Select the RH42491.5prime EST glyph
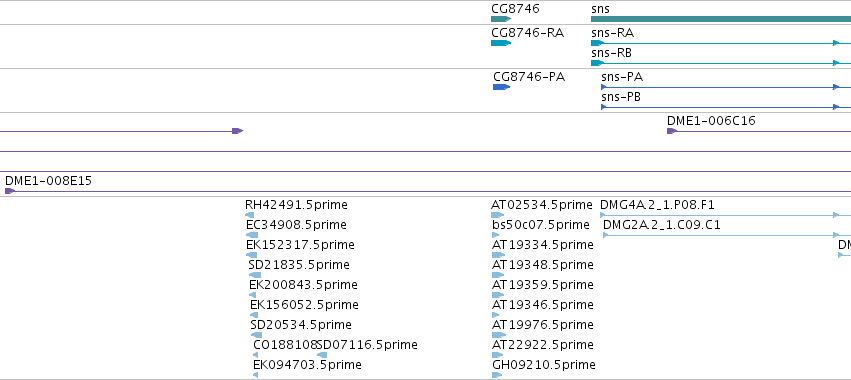Viewport: 851px width, 380px height. (x=250, y=215)
